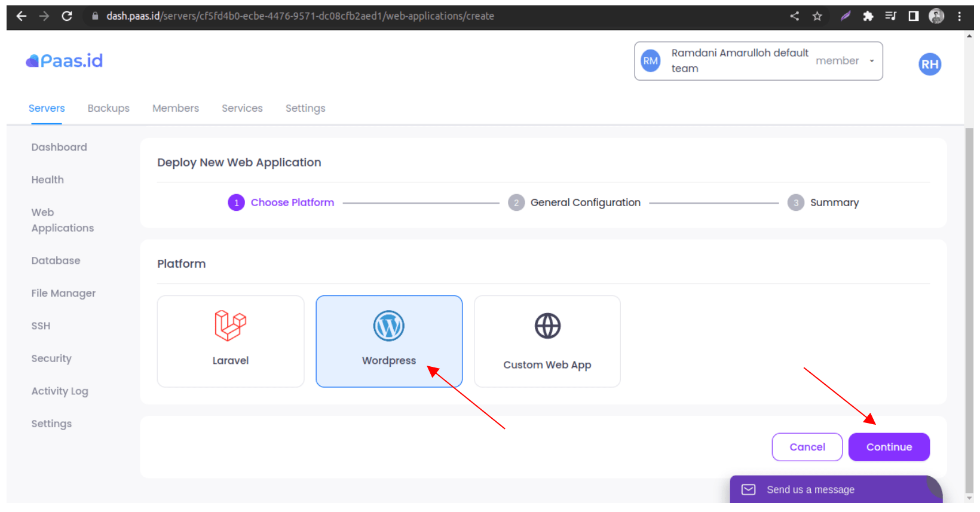Choose the Wordpress logo card

click(388, 326)
